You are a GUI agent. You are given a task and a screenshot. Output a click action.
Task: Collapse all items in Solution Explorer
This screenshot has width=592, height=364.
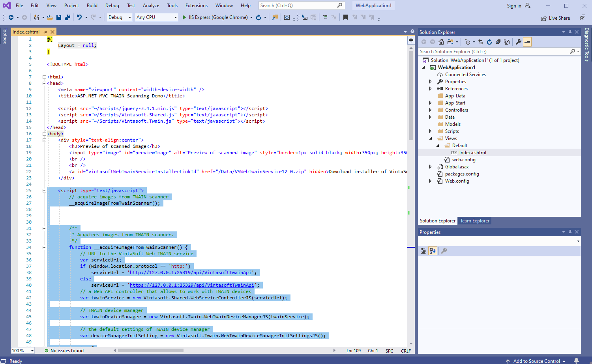[x=498, y=42]
